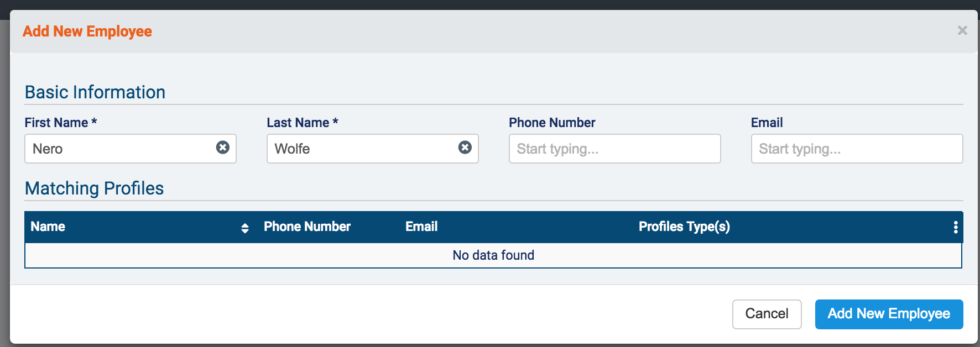Click the Name column header text
Screen dimensions: 980x347
coord(48,227)
